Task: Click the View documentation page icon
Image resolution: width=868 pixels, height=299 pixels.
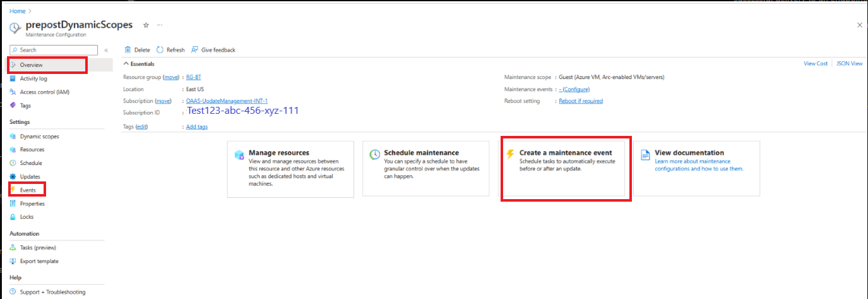Action: pos(645,155)
